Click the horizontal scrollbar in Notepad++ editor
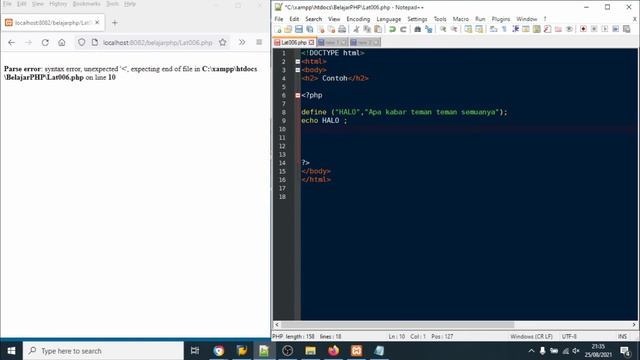640x360 pixels. pyautogui.click(x=398, y=325)
